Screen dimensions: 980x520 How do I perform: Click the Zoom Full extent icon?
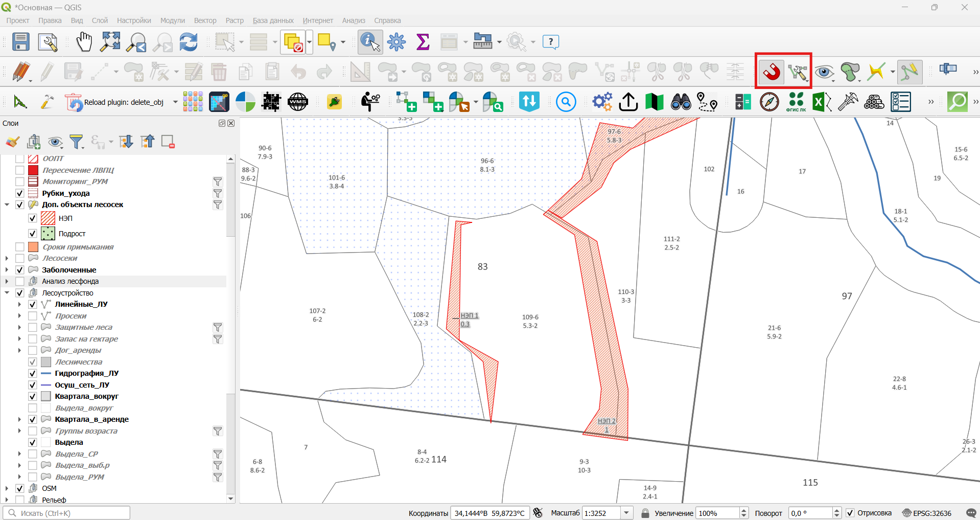click(x=110, y=42)
